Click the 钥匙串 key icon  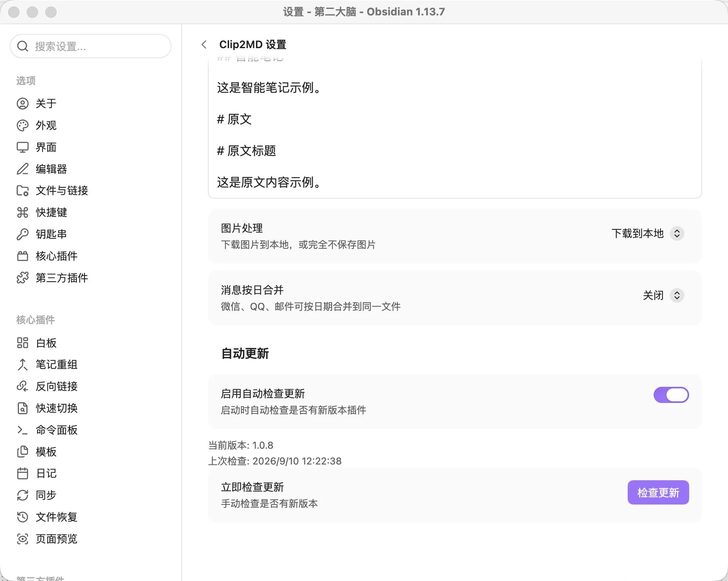click(23, 234)
